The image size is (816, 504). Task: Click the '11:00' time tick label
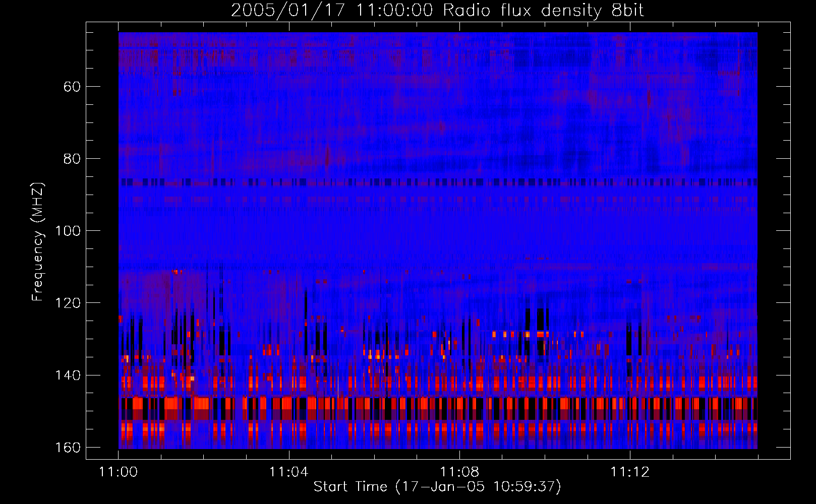[119, 472]
